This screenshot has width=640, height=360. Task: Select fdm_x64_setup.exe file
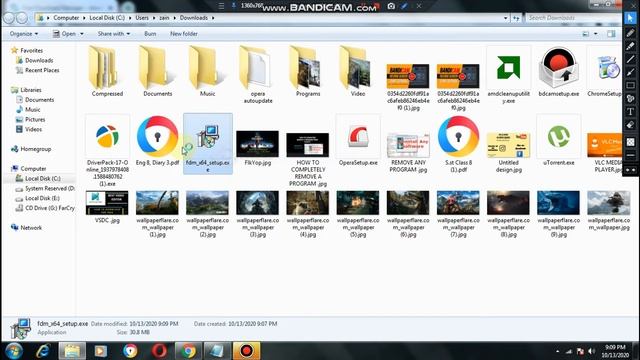click(208, 144)
